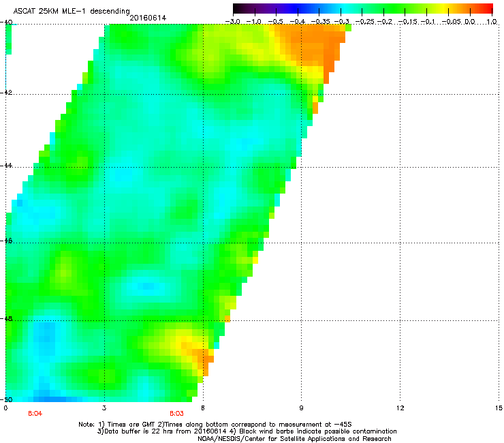Click the colorbar label '-0.15'

click(408, 22)
